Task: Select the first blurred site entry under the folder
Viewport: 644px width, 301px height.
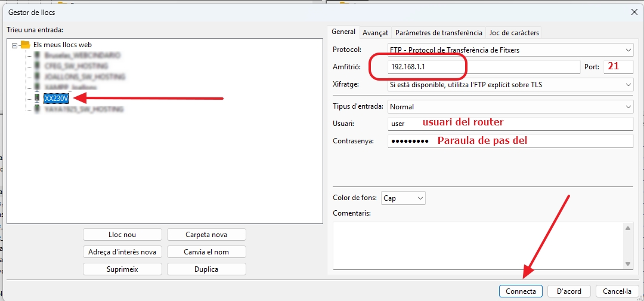Action: [82, 55]
